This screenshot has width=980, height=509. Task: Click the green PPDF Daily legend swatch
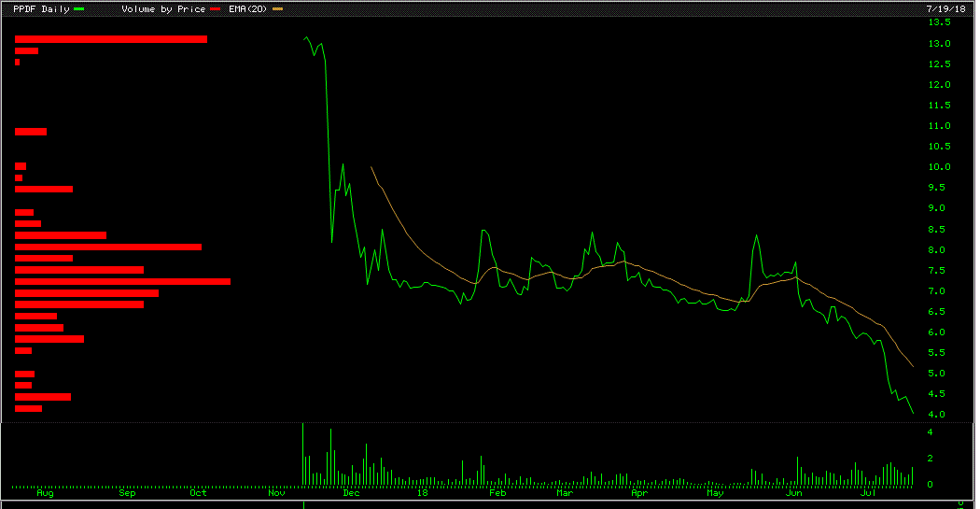[x=78, y=8]
